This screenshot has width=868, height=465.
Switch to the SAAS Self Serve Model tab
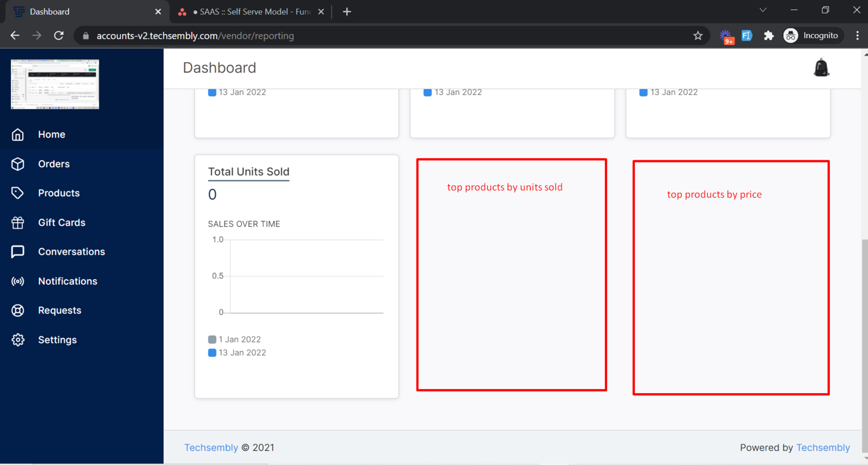[x=251, y=12]
